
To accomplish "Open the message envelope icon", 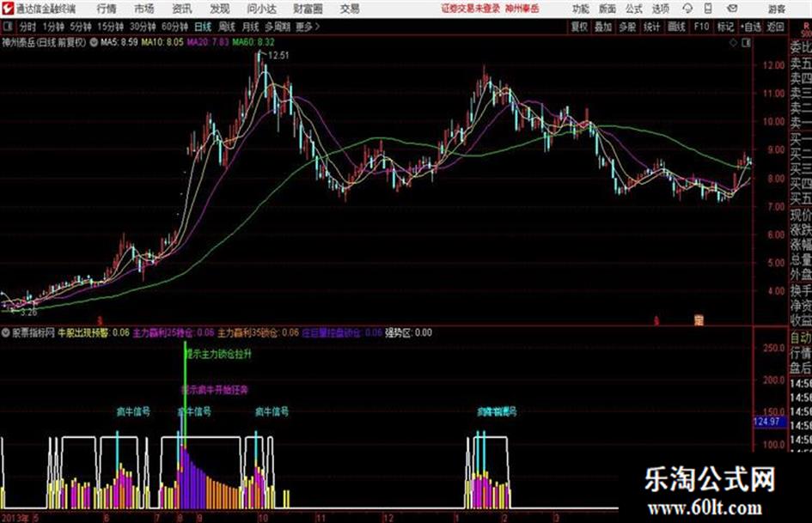I will click(732, 9).
